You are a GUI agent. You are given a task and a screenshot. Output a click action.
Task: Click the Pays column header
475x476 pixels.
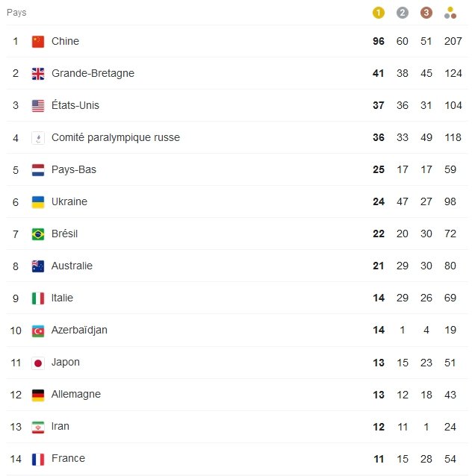[x=16, y=13]
